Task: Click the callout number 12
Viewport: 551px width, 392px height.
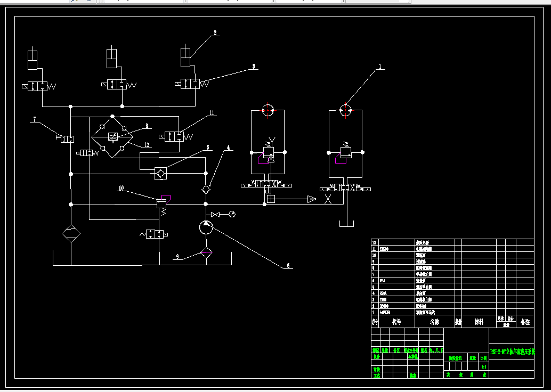Action: 147,145
